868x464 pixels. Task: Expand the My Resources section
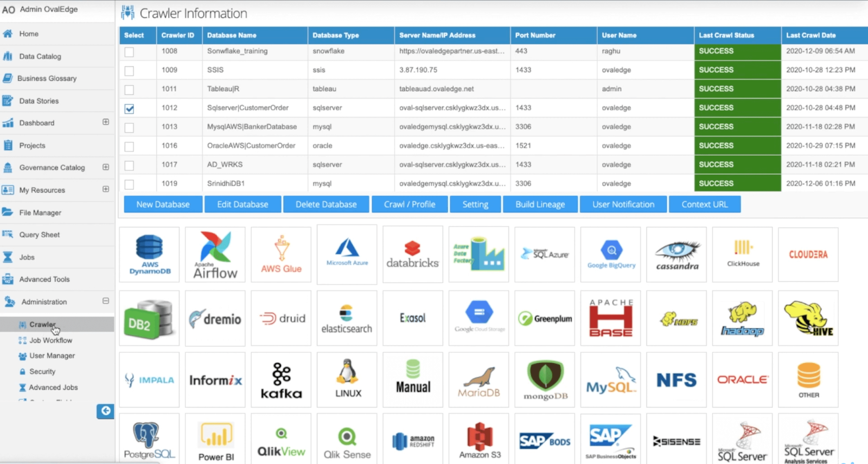[x=106, y=189]
